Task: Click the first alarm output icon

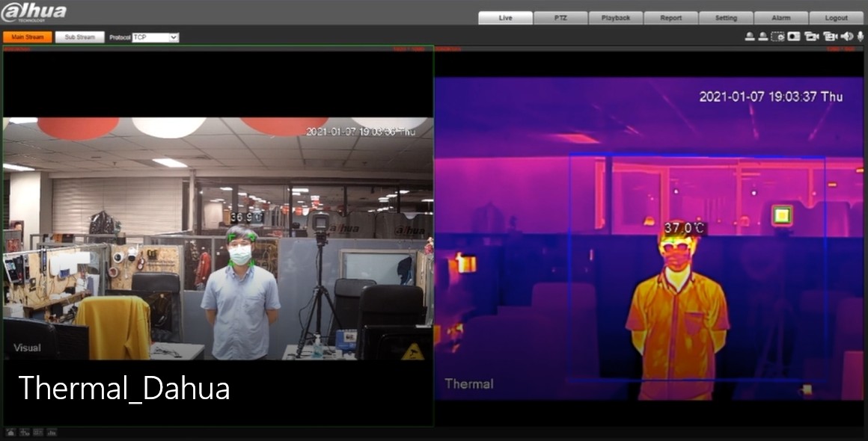Action: coord(750,37)
